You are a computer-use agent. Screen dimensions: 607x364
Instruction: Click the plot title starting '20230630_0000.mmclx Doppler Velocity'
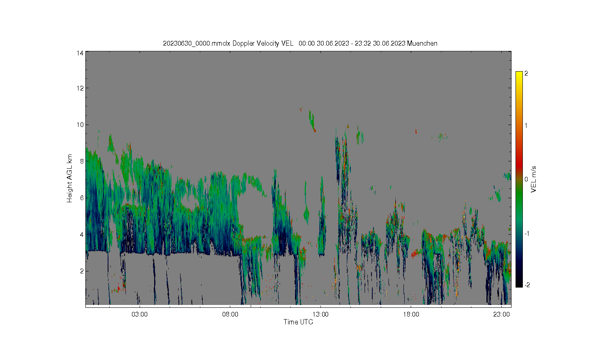tap(300, 44)
